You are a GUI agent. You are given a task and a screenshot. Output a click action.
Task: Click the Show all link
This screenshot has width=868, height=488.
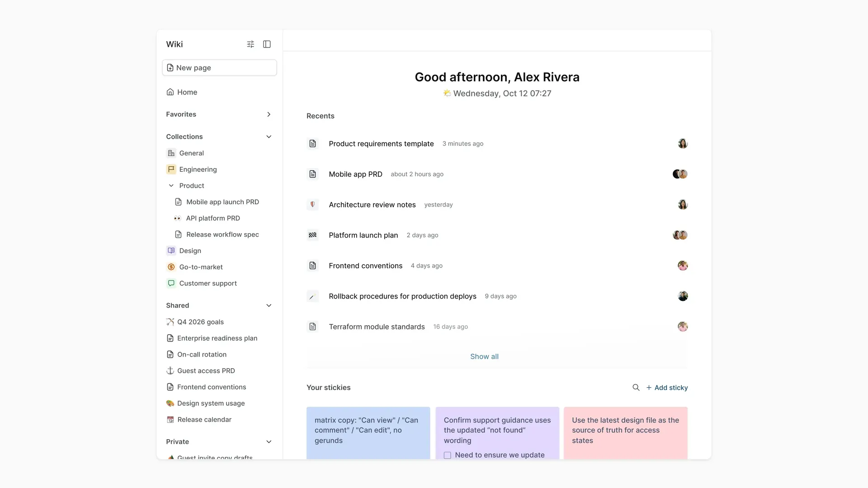(484, 357)
